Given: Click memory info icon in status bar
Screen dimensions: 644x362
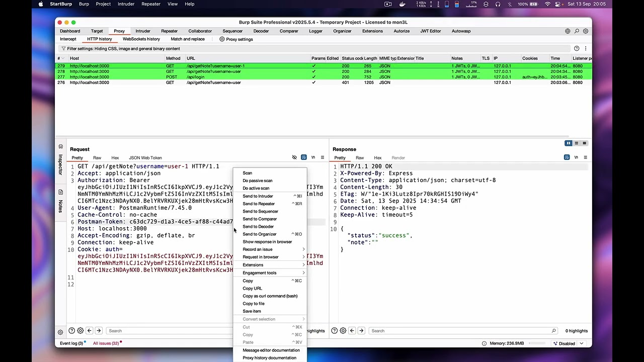Looking at the screenshot, I should [x=484, y=343].
